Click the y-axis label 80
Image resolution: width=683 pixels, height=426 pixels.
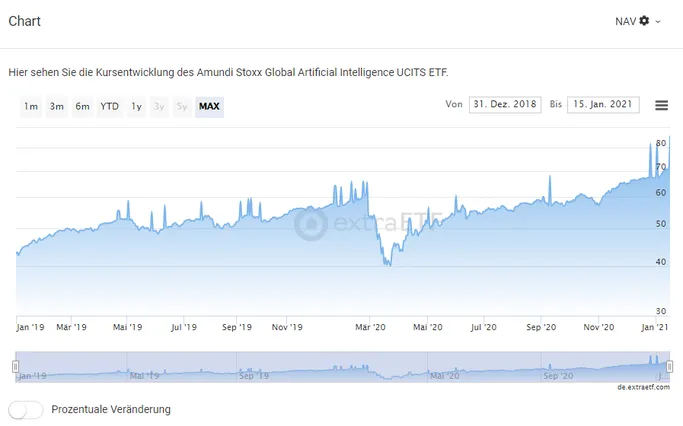tap(661, 143)
